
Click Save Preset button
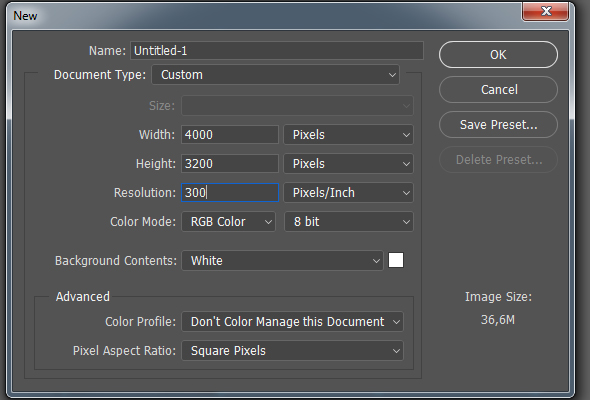click(498, 125)
